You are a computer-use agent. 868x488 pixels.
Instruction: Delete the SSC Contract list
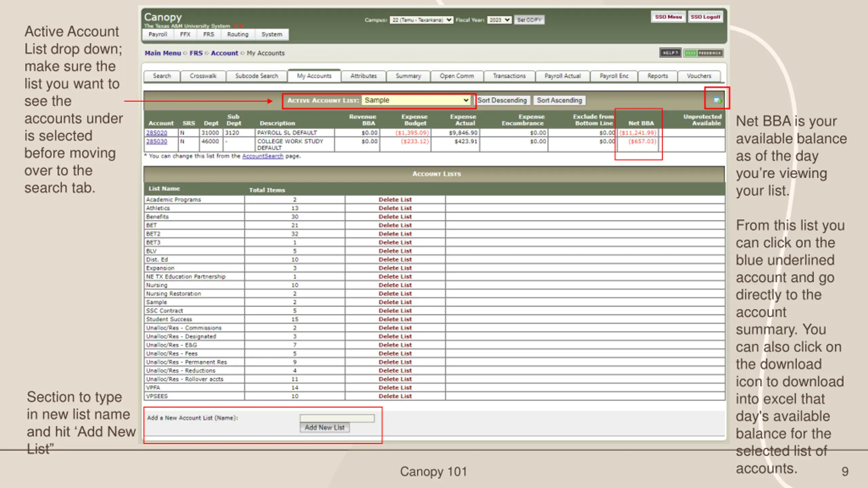[395, 310]
